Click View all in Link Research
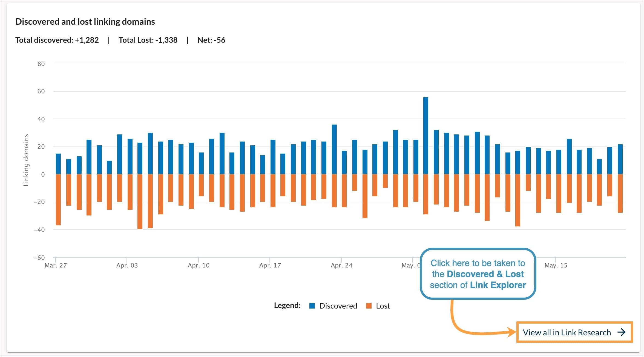This screenshot has height=357, width=644. 574,332
